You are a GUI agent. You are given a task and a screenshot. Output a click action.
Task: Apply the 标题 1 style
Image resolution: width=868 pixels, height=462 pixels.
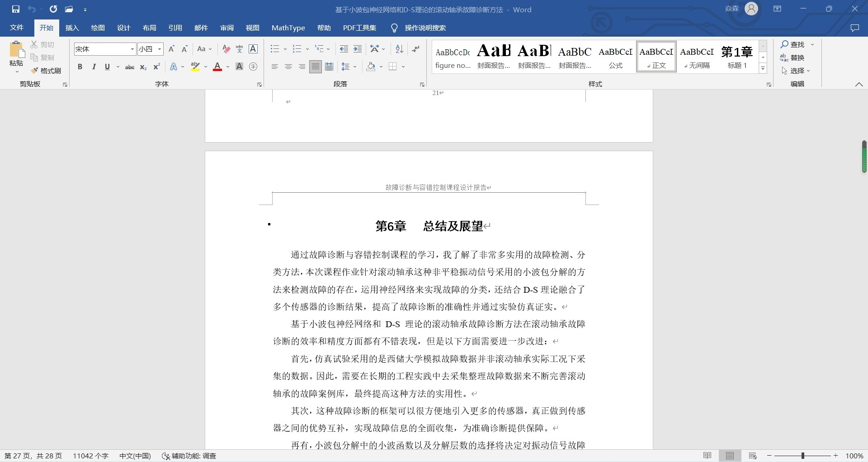pyautogui.click(x=737, y=57)
